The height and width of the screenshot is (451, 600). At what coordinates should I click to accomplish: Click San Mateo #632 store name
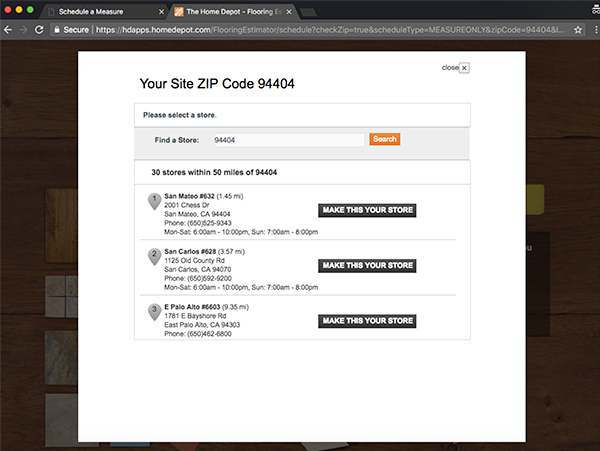tap(189, 196)
